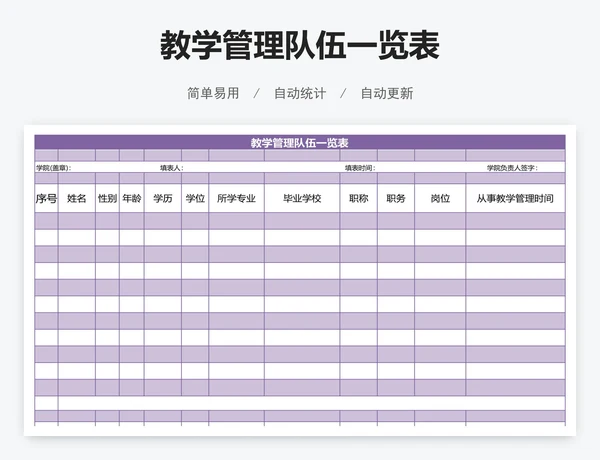
Task: Select the 年龄 column header
Action: [x=132, y=198]
